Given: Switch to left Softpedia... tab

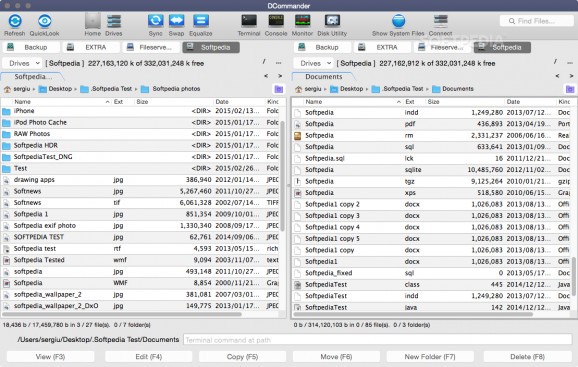Looking at the screenshot, I should click(32, 77).
